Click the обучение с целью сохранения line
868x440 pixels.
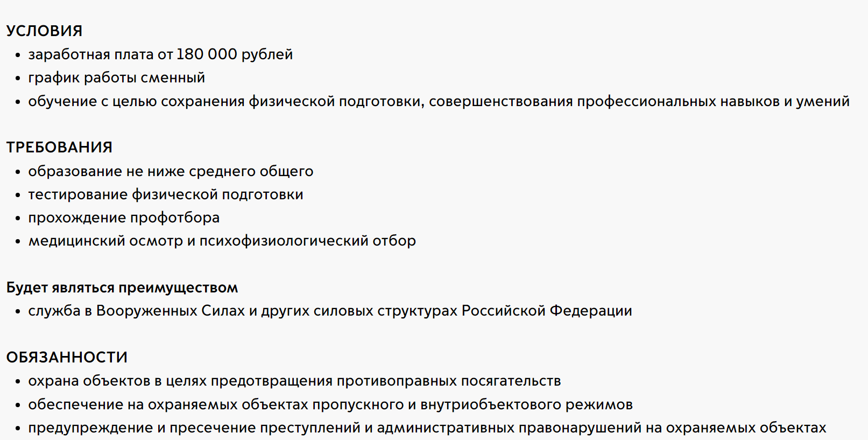tap(439, 101)
